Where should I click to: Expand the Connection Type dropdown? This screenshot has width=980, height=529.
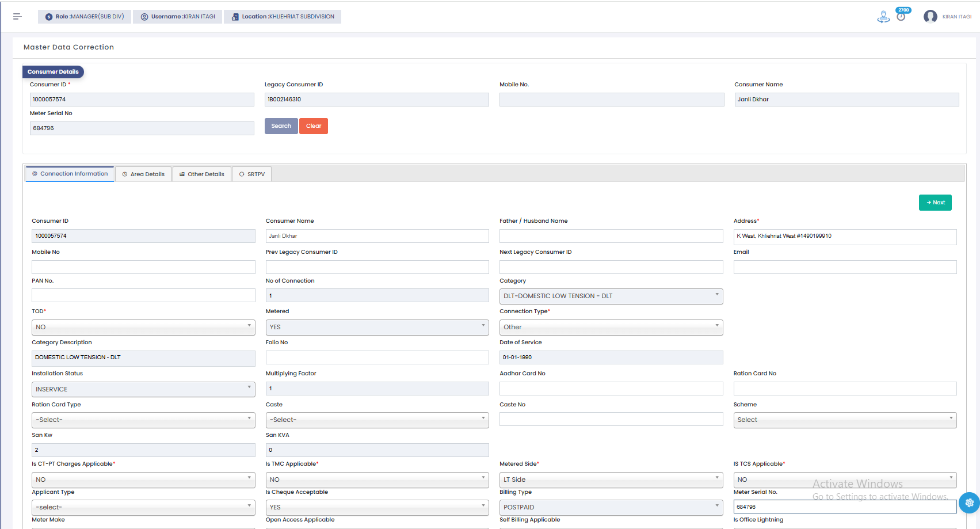click(611, 327)
